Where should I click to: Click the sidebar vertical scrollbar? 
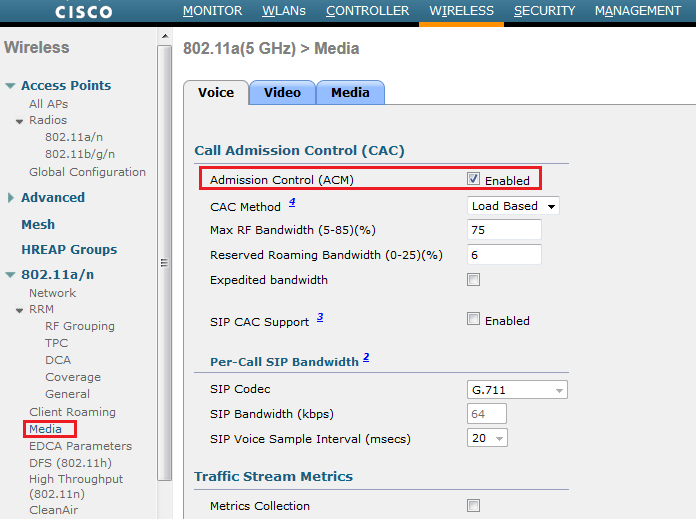point(165,264)
